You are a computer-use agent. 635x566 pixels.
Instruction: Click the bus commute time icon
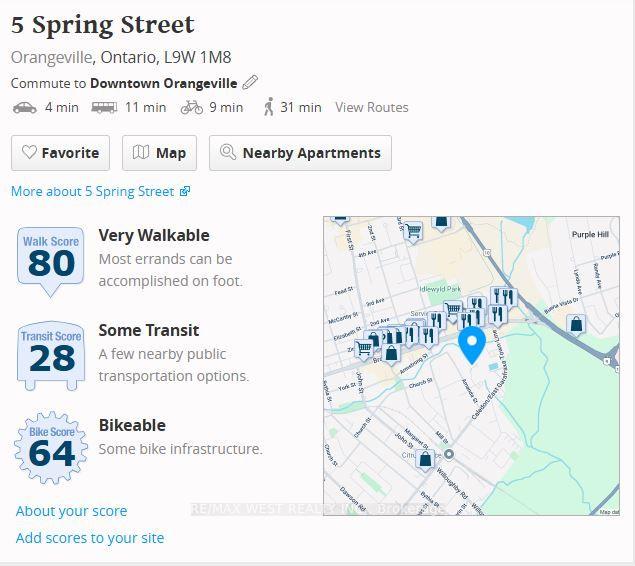[104, 108]
